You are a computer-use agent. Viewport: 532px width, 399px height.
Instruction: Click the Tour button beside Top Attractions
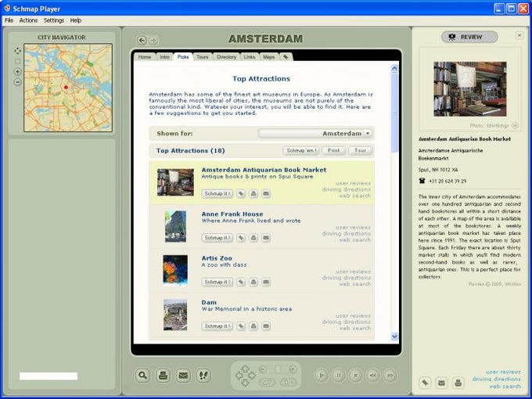coord(361,150)
